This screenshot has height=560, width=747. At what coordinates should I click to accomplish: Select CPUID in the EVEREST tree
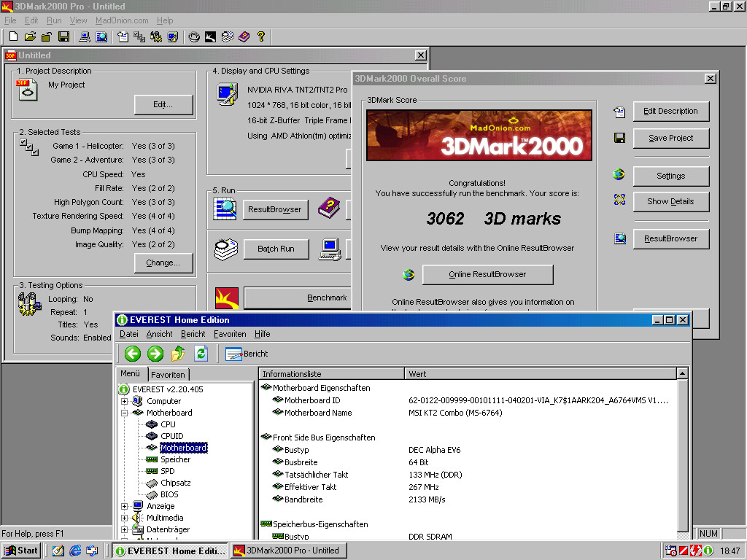171,436
